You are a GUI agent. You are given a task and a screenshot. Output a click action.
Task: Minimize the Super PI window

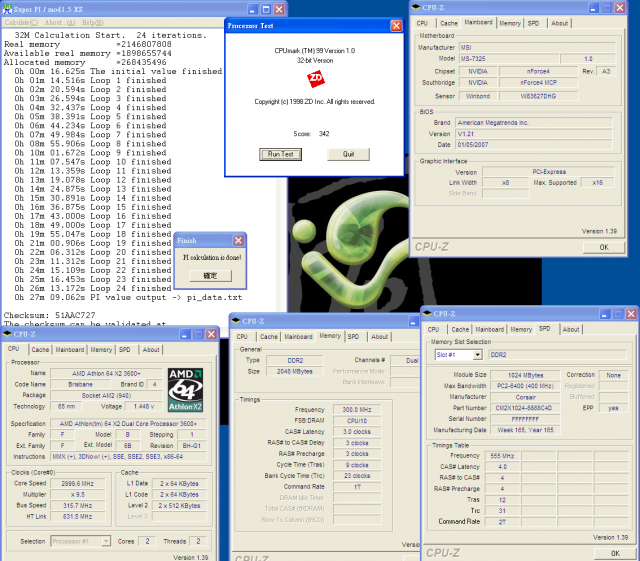pyautogui.click(x=253, y=9)
